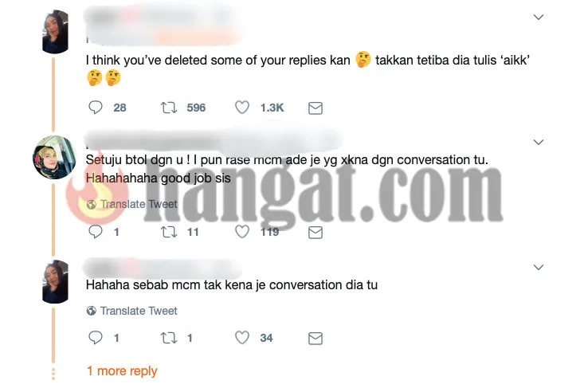The height and width of the screenshot is (392, 580).
Task: Retweet the tweet with 596 retweets
Action: [169, 108]
